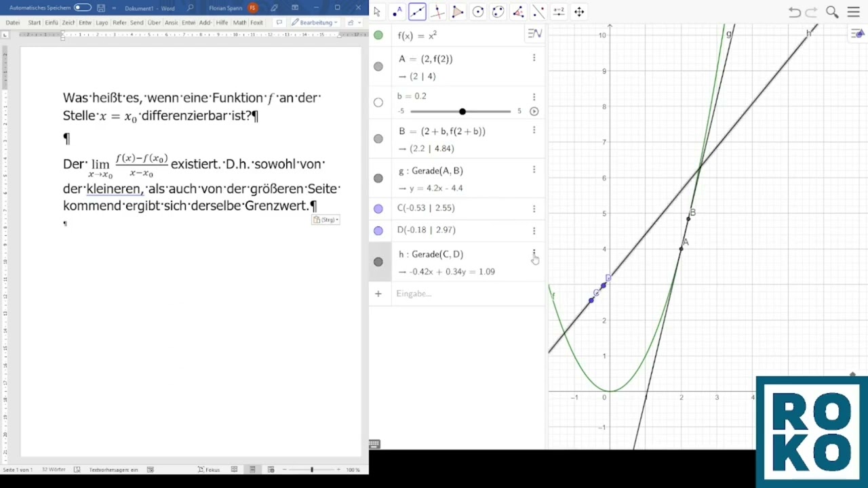Select the Ellipse conic tool
This screenshot has width=868, height=488.
click(x=498, y=12)
